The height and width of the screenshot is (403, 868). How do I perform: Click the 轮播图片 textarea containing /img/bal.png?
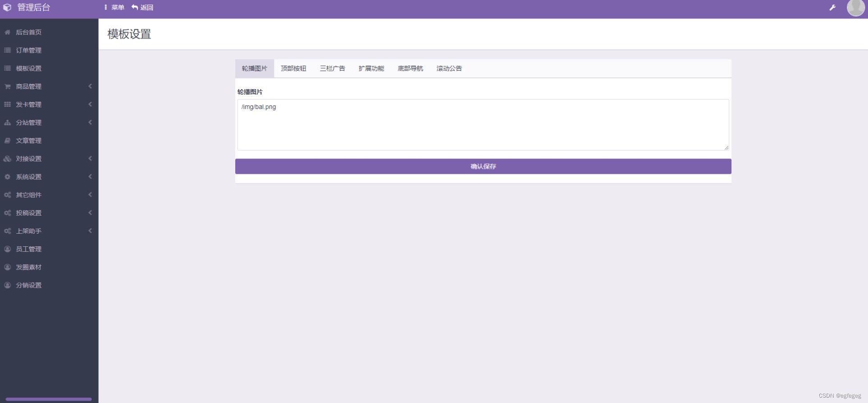(483, 125)
